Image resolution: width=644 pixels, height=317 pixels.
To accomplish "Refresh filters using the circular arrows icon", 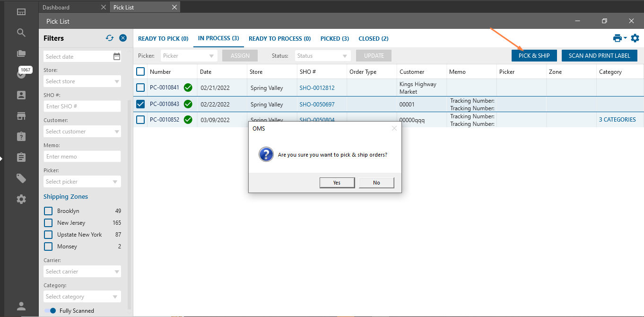I will point(110,38).
